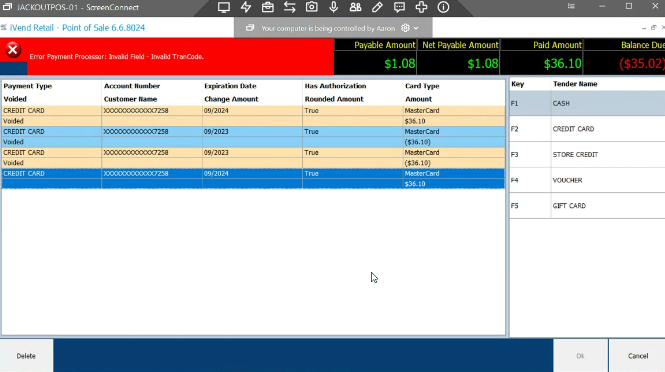Screen dimensions: 665x372
Task: Click the Card Type column header
Action: click(422, 86)
